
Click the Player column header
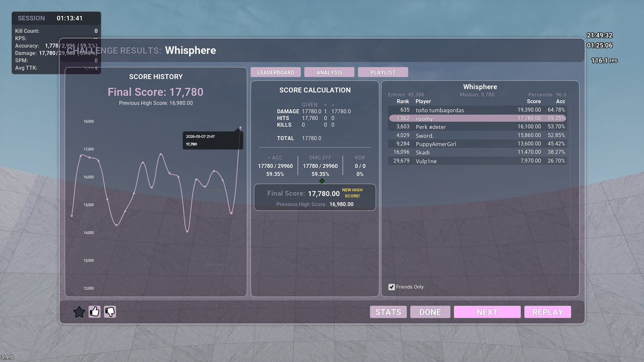coord(423,101)
